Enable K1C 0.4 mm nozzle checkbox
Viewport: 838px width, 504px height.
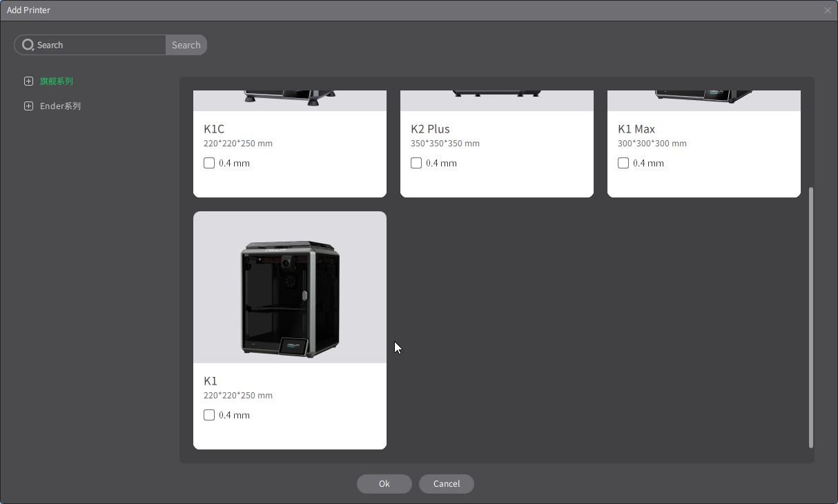pos(209,163)
